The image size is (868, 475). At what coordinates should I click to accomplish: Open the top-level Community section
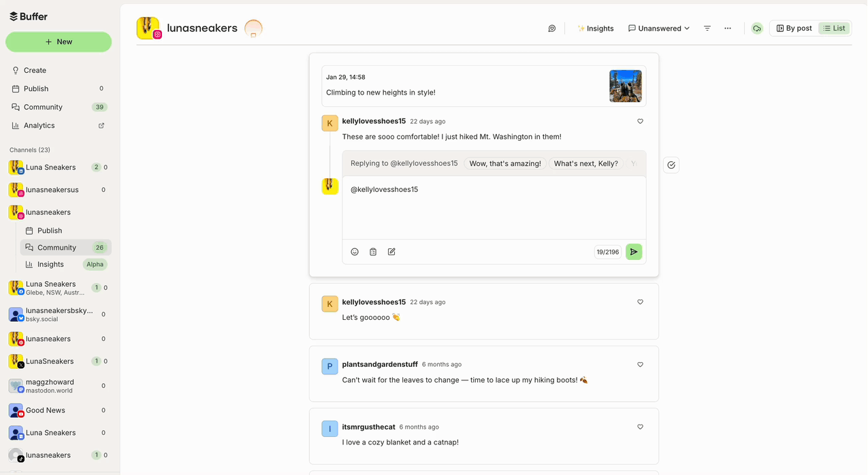click(x=59, y=107)
